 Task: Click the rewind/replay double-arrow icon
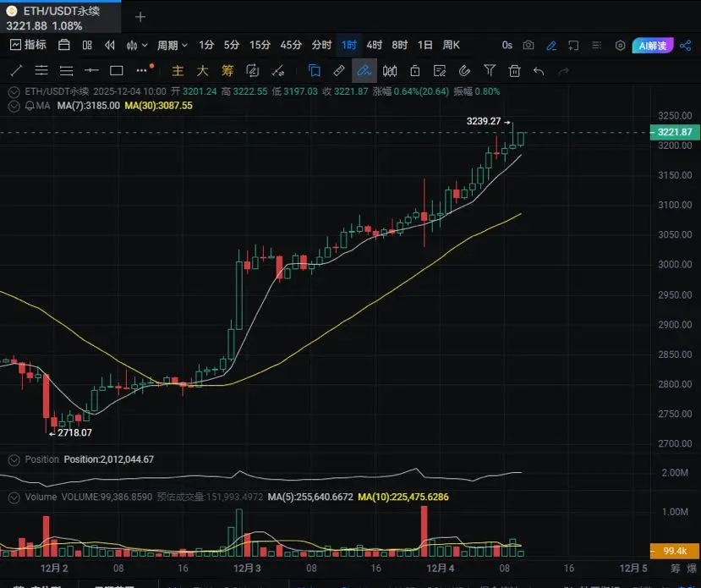pos(110,45)
